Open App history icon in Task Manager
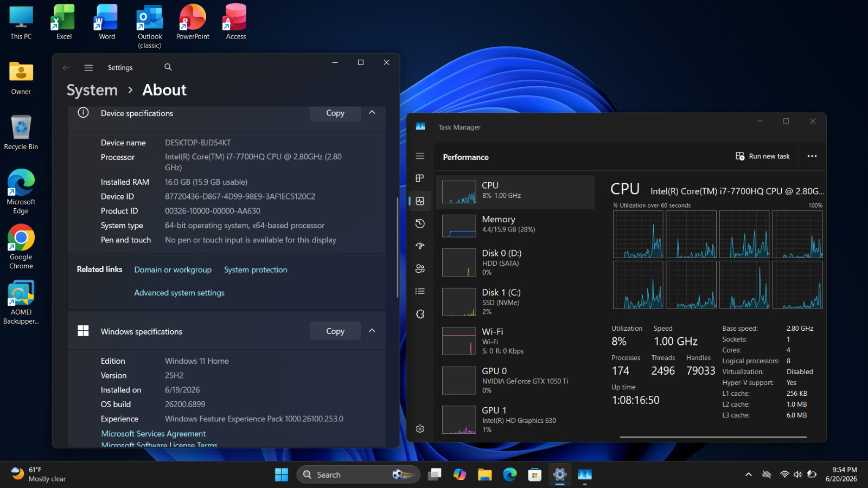The width and height of the screenshot is (868, 488). (420, 223)
